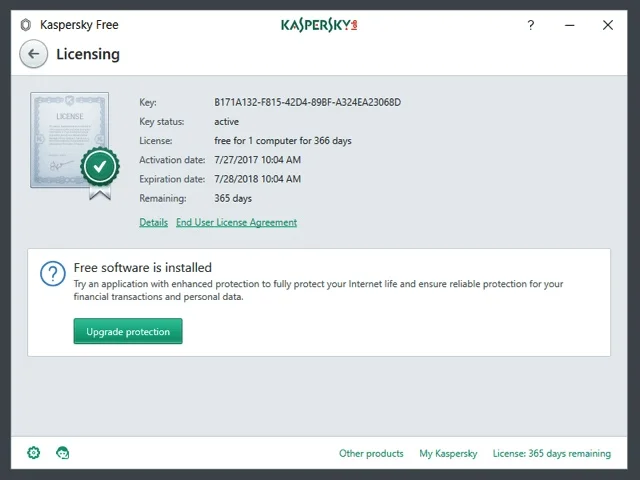
Task: Open settings via the gear icon
Action: coord(33,453)
